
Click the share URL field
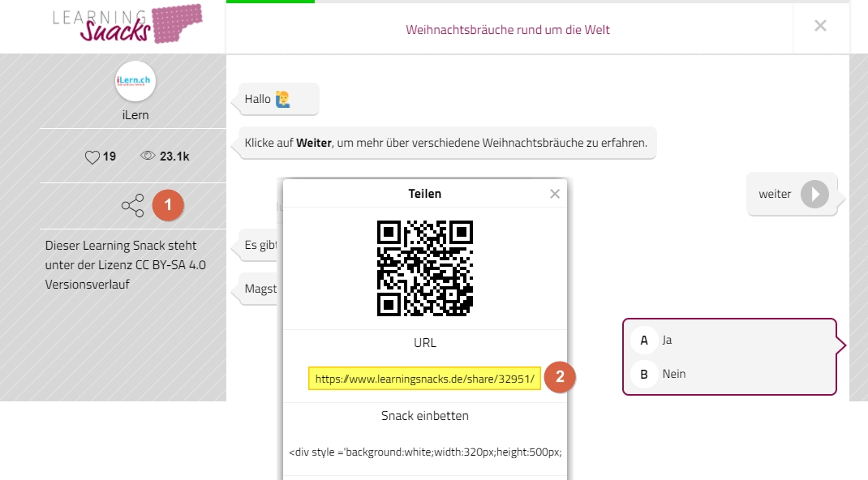[424, 379]
